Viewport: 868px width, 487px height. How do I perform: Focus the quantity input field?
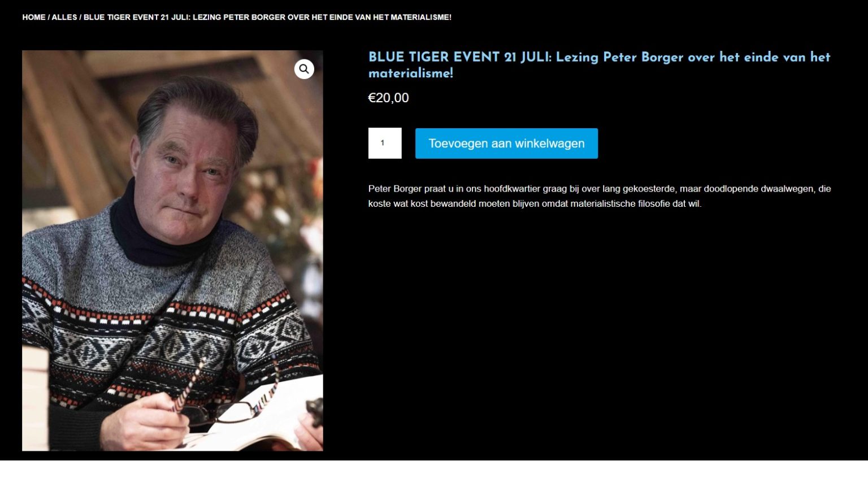[x=385, y=143]
